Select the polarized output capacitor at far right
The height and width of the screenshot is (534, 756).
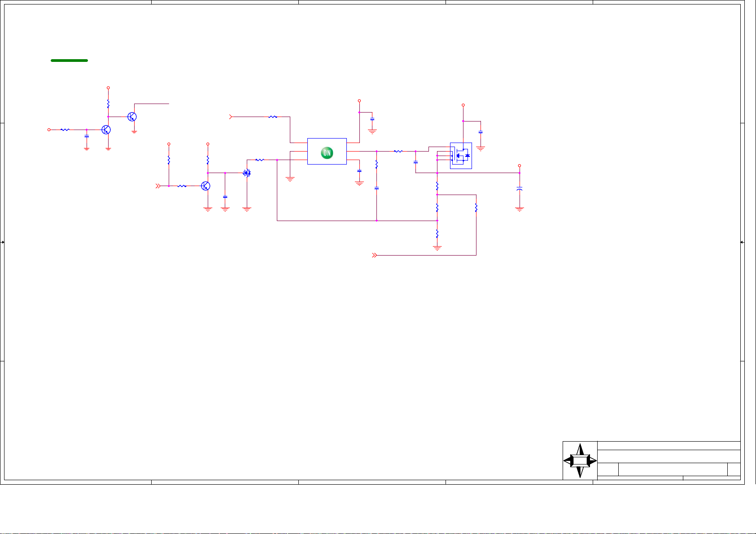(x=520, y=189)
